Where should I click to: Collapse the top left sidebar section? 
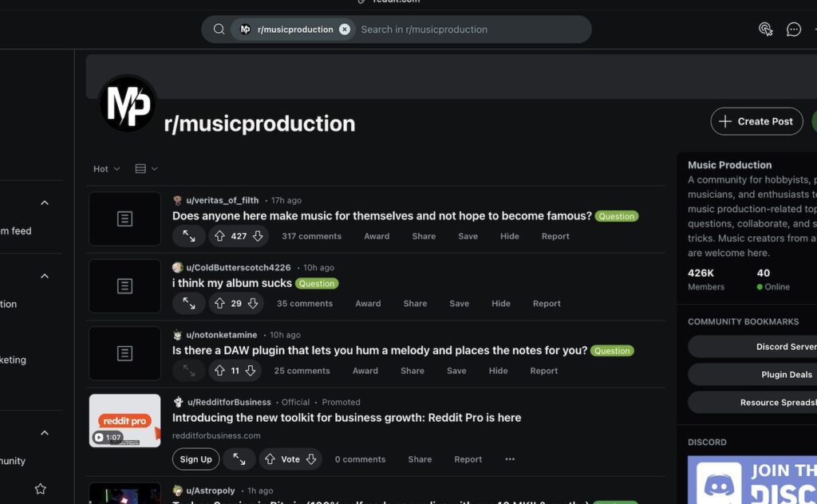tap(45, 203)
